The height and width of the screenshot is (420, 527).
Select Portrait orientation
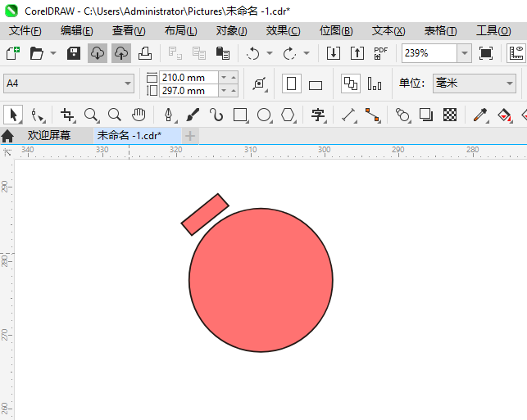click(291, 84)
